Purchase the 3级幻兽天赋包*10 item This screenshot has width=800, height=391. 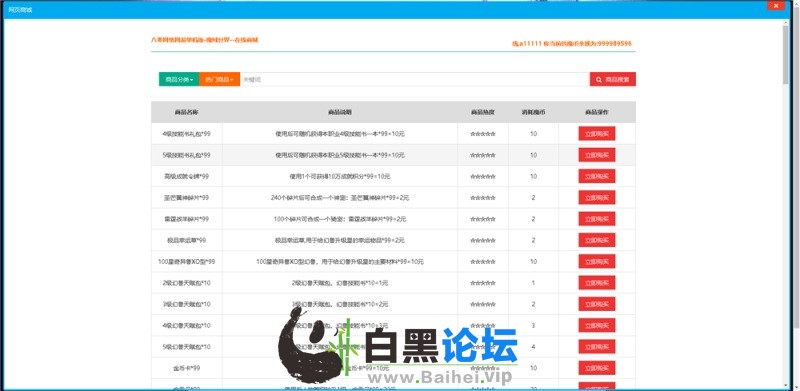point(596,304)
